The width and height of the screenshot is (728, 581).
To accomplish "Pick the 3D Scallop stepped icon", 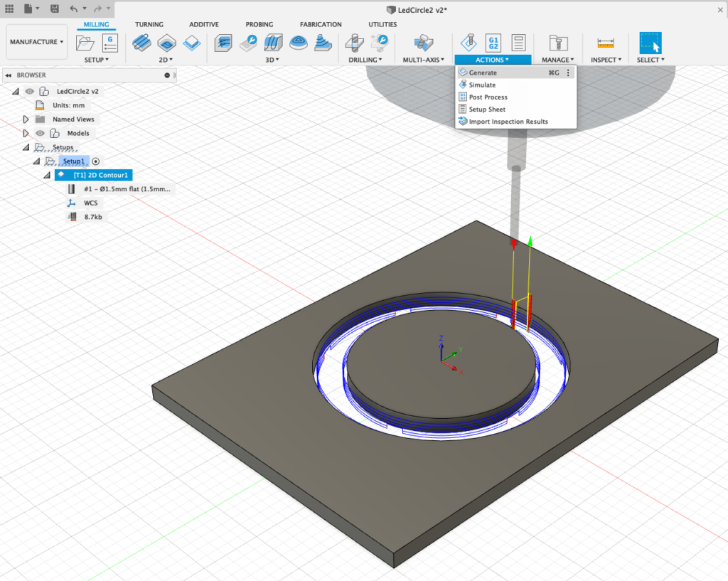I will click(323, 43).
